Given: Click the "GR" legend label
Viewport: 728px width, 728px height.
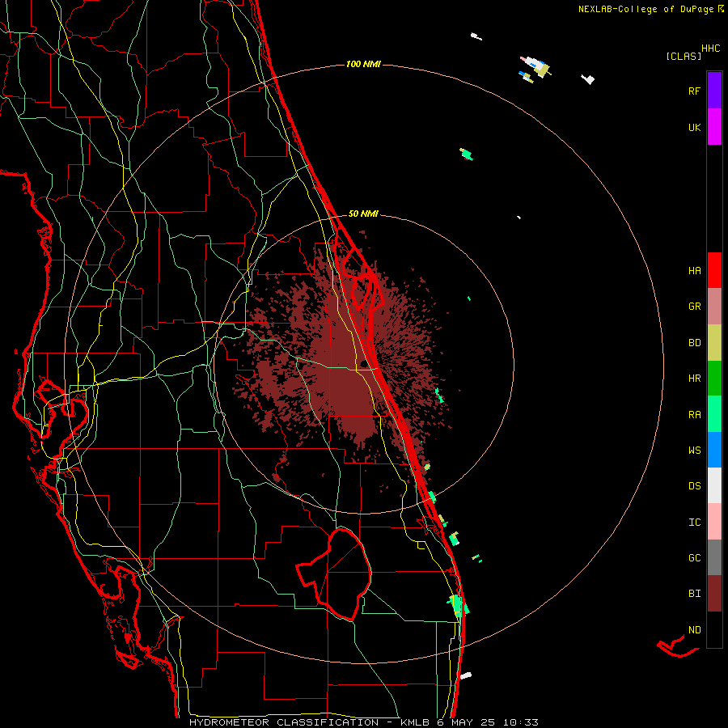Looking at the screenshot, I should tap(694, 307).
